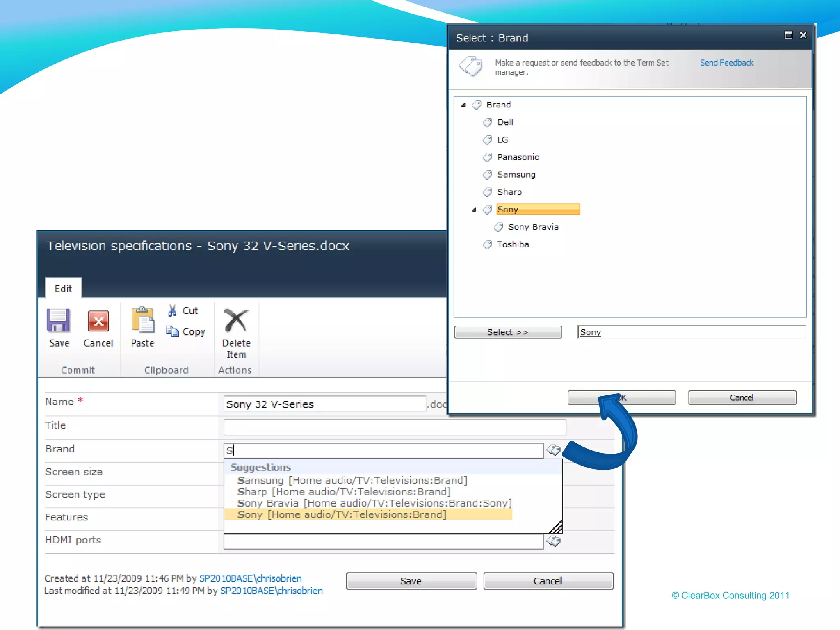Collapse the Brand root tree node
The image size is (840, 630).
(463, 105)
